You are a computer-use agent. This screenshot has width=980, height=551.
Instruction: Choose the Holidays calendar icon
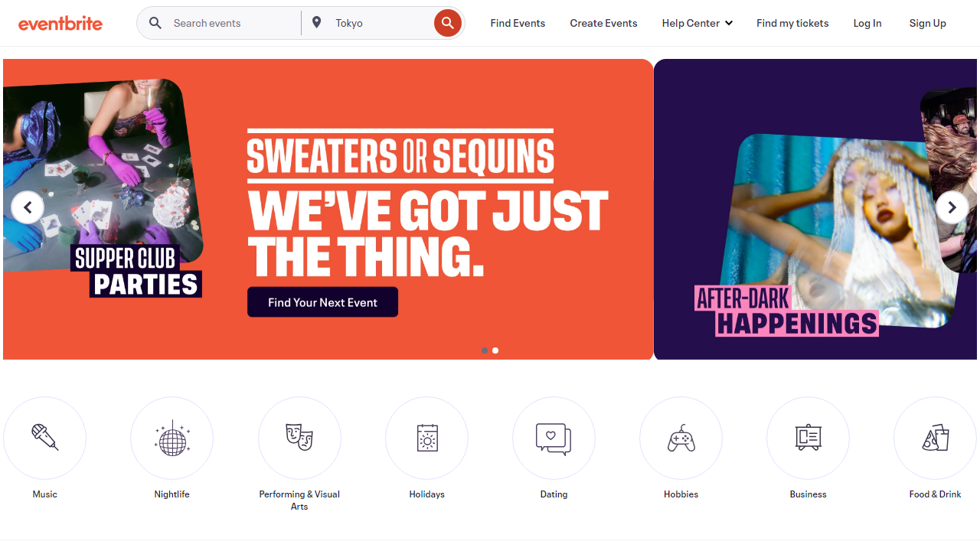(x=426, y=438)
